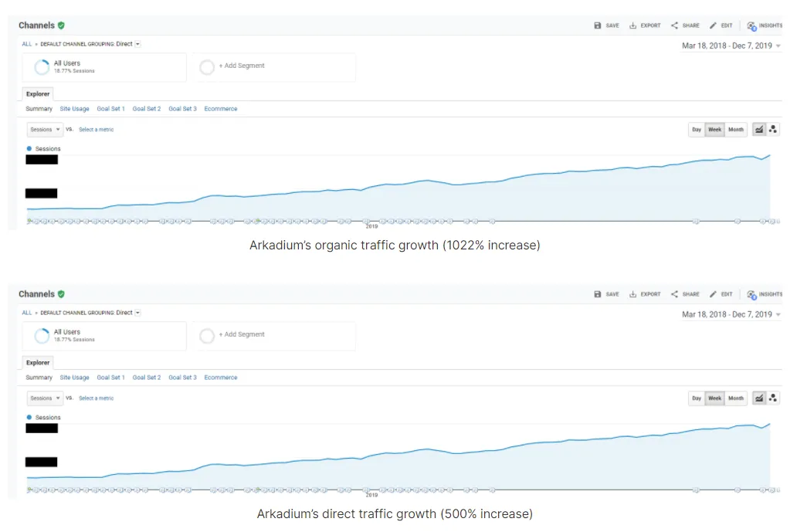Image resolution: width=807 pixels, height=532 pixels.
Task: Set top chart to Month view
Action: 736,130
